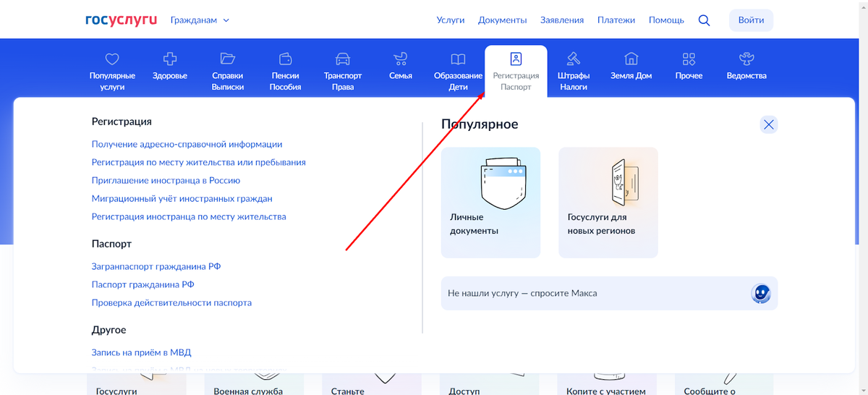Open the Популярные услуги heart icon
868x395 pixels.
coord(112,59)
